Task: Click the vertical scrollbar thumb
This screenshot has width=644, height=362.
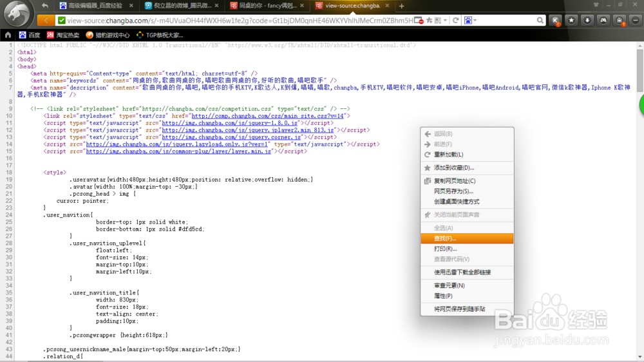Action: [640, 71]
